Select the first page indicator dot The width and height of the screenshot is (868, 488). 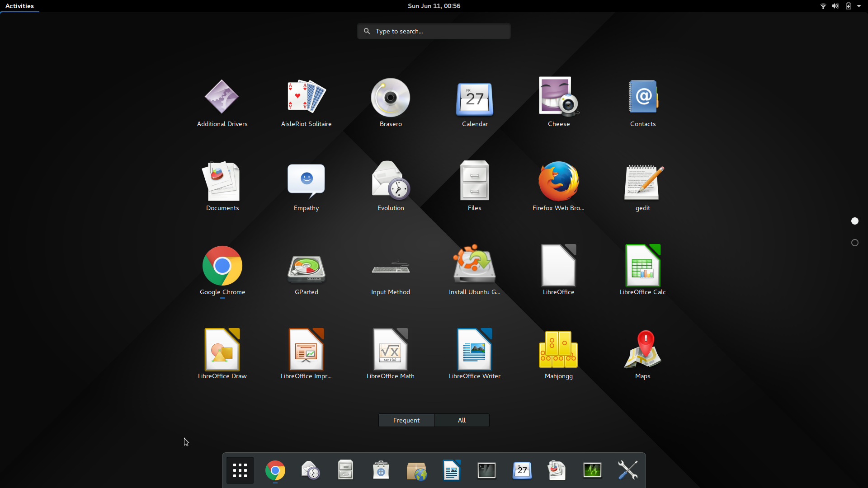pos(854,221)
